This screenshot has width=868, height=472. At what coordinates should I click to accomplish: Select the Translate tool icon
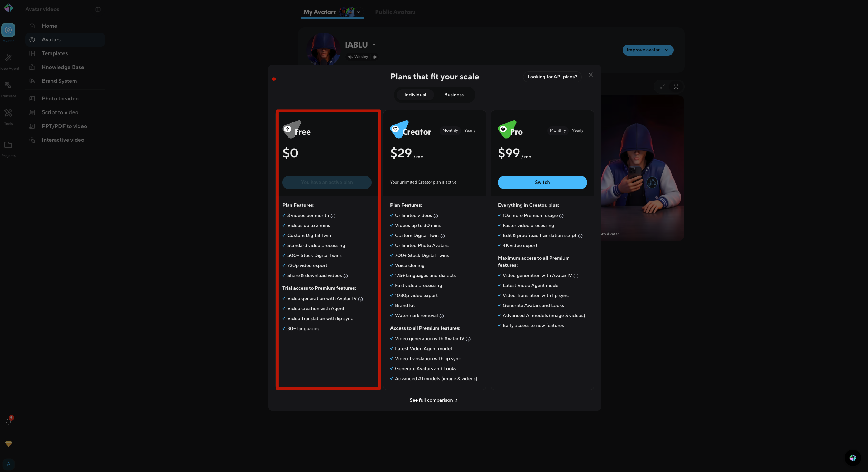8,86
